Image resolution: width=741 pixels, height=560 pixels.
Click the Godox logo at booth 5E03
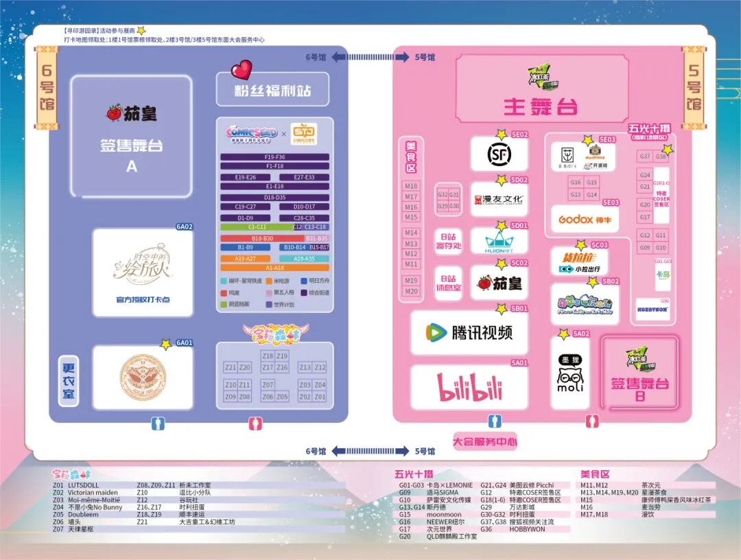(585, 220)
